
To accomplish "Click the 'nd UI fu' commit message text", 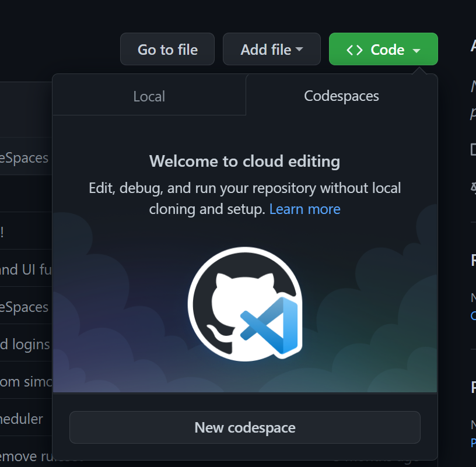I will 26,269.
